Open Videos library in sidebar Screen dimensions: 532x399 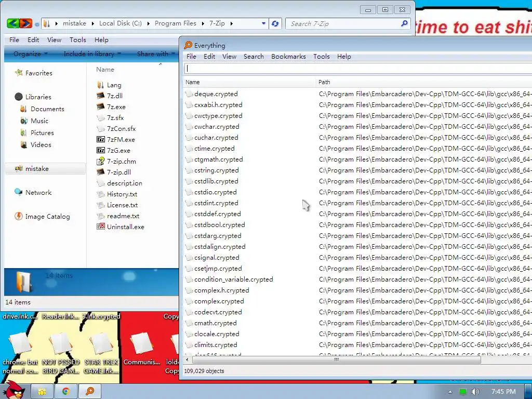(x=41, y=144)
